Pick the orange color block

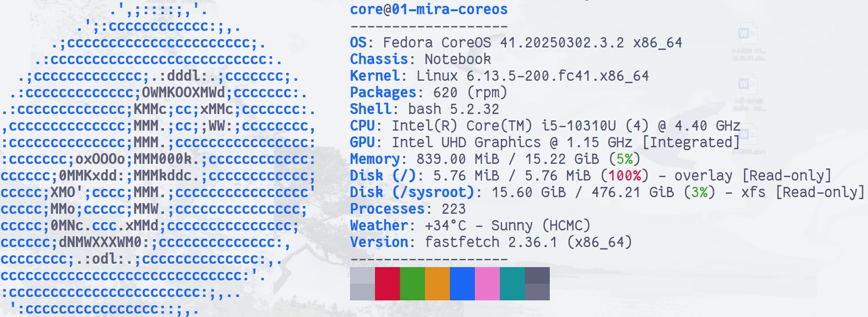(x=437, y=283)
